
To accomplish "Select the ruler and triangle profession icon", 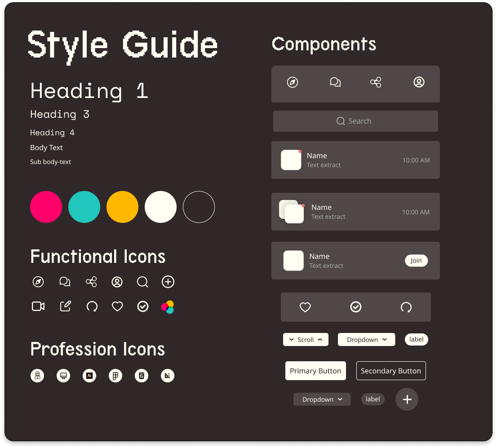I will click(x=167, y=376).
